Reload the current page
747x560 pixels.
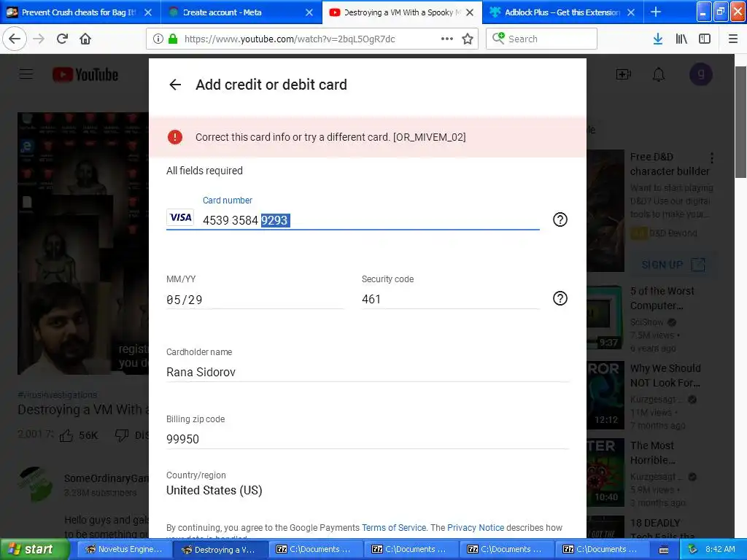(x=63, y=39)
